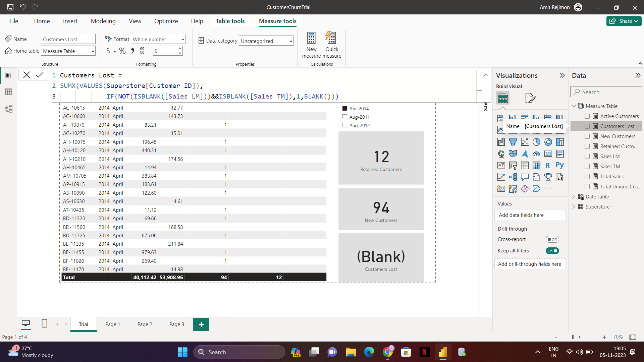Select the Q&A visual

point(525,177)
